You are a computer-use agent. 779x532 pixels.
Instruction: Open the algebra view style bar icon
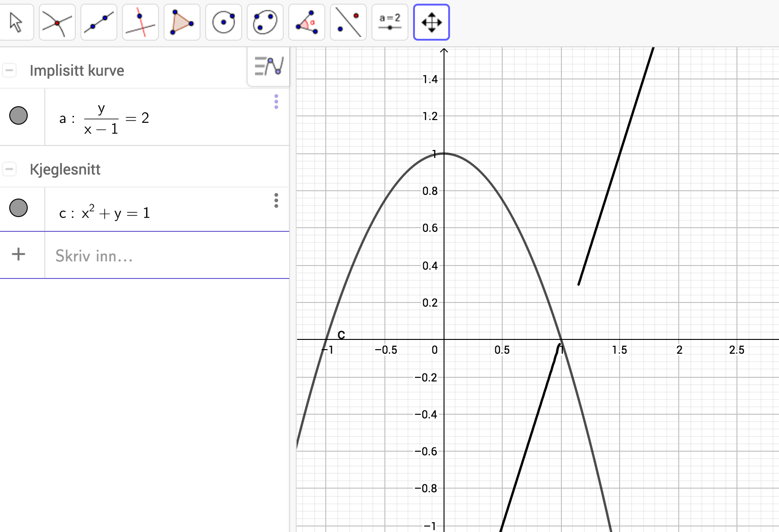pos(268,66)
